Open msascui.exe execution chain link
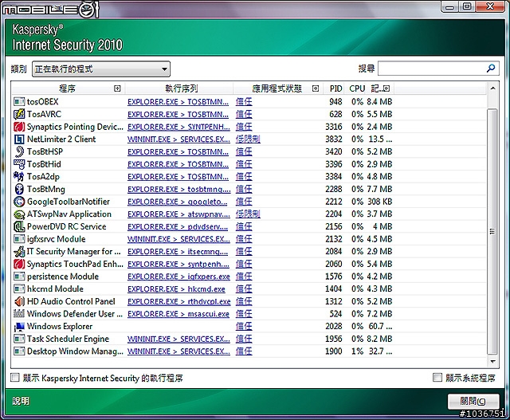 178,314
